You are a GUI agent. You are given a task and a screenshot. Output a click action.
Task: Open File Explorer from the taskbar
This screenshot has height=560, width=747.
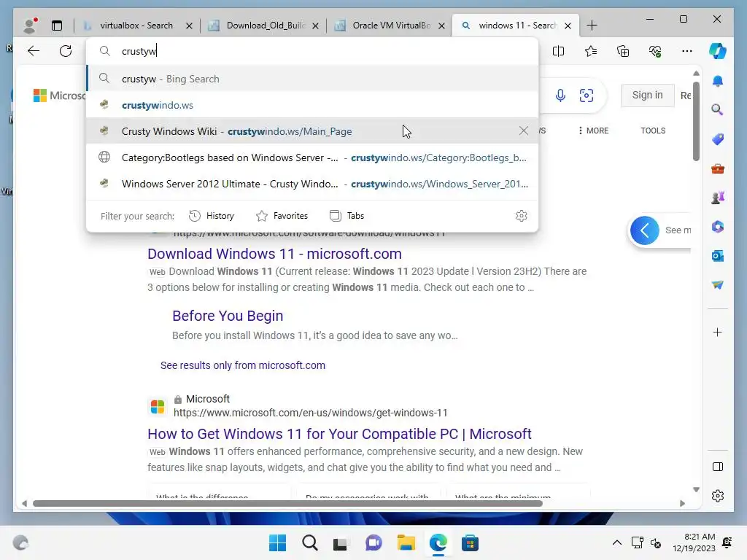[x=406, y=542]
